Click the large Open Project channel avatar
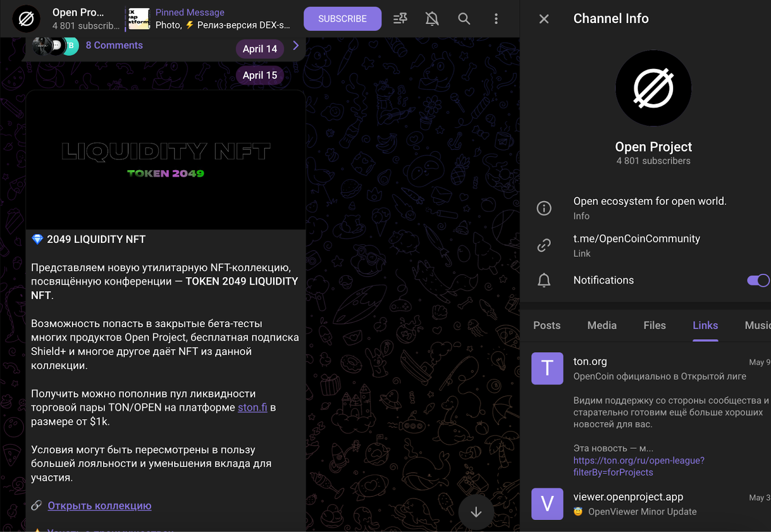The image size is (771, 532). pyautogui.click(x=653, y=88)
